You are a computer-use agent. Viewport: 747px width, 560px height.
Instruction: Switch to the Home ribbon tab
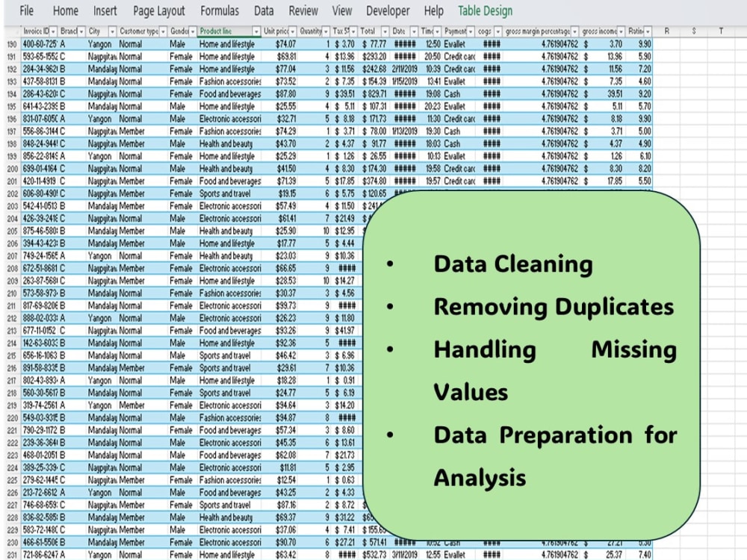(x=65, y=10)
